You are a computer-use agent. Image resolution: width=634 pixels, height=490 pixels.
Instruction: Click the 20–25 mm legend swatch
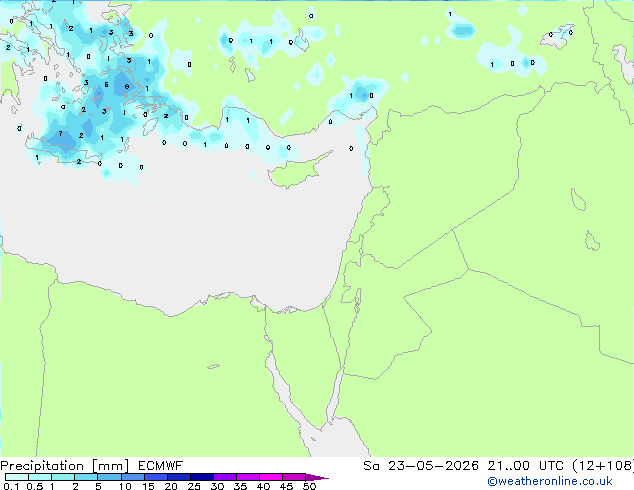point(179,477)
